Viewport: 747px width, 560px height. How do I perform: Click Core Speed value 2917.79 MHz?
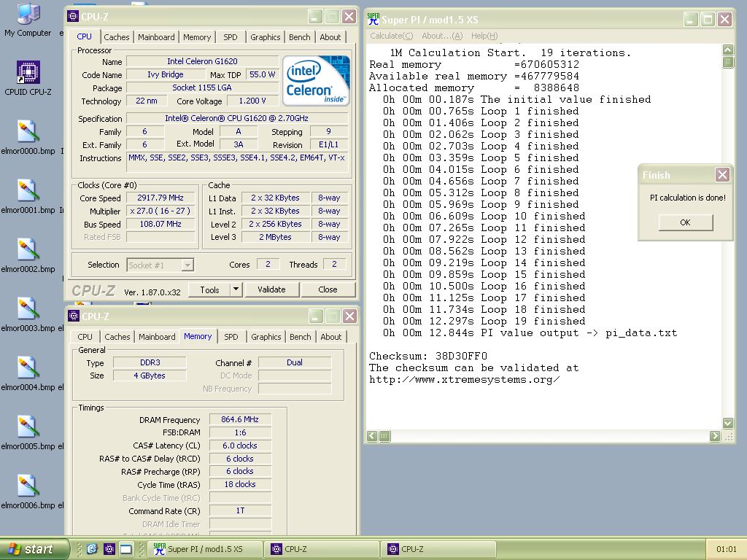click(x=160, y=198)
